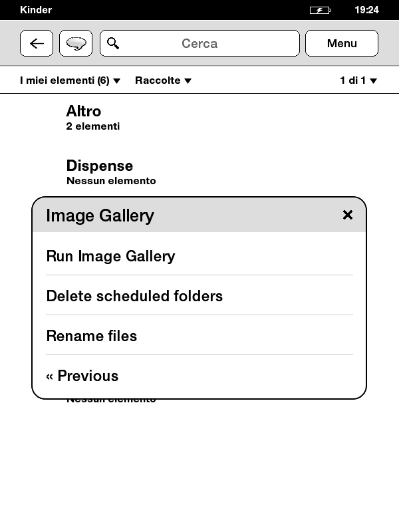Viewport: 399px width, 532px height.
Task: Tap the partially hidden item below the dialog
Action: tap(111, 400)
